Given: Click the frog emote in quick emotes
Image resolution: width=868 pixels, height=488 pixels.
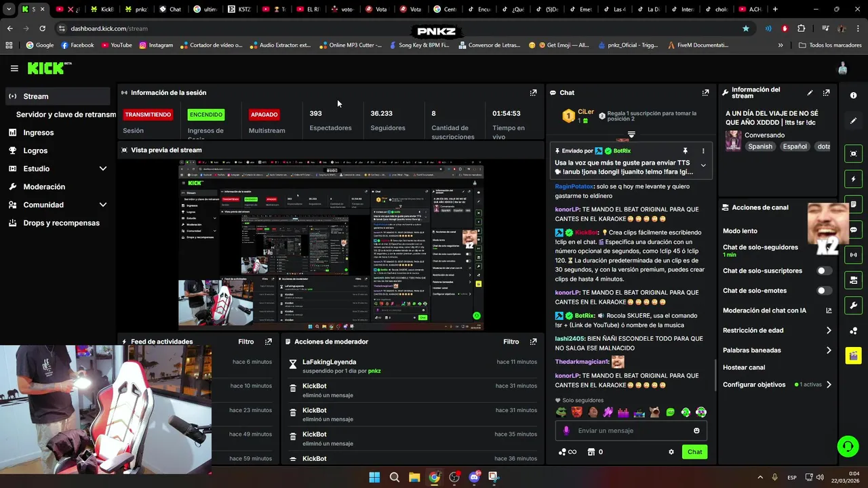Looking at the screenshot, I should [x=561, y=412].
